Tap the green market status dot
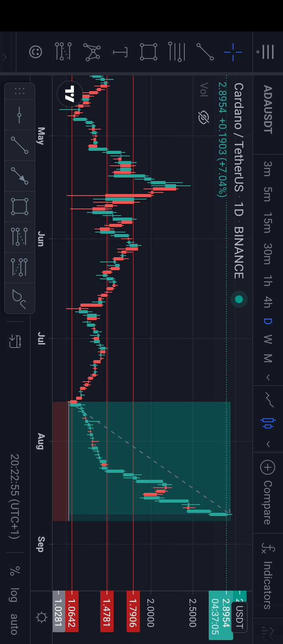This screenshot has height=644, width=283. pyautogui.click(x=239, y=299)
